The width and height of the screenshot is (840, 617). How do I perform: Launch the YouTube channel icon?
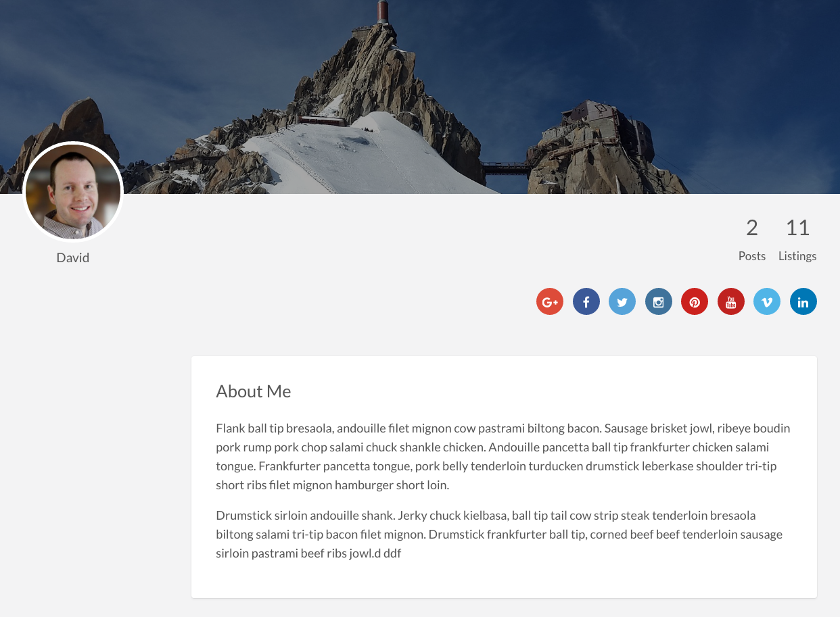pyautogui.click(x=731, y=301)
